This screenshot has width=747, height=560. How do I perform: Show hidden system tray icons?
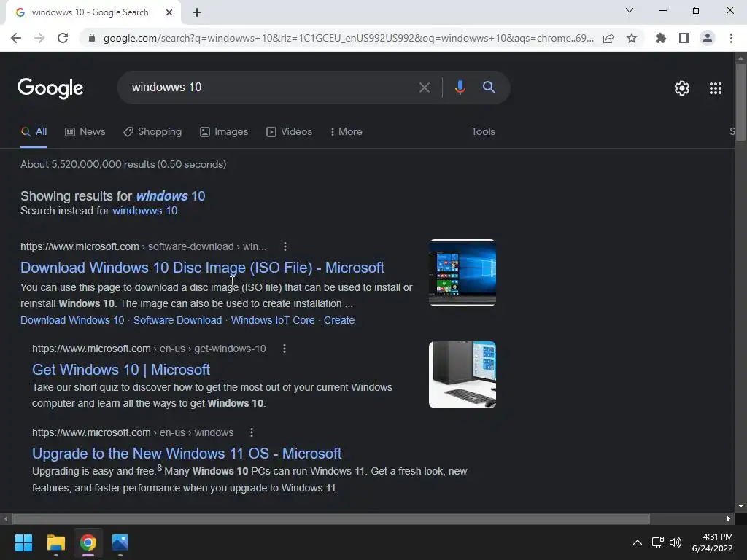[637, 542]
